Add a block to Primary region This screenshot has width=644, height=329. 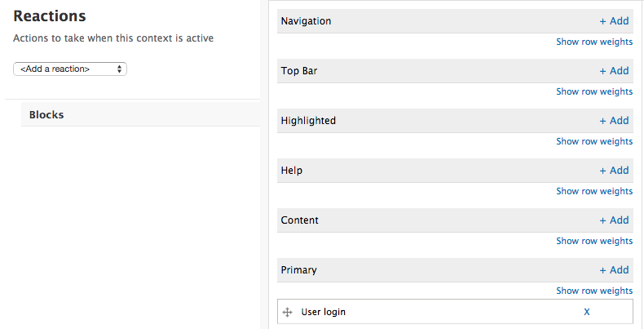tap(614, 270)
